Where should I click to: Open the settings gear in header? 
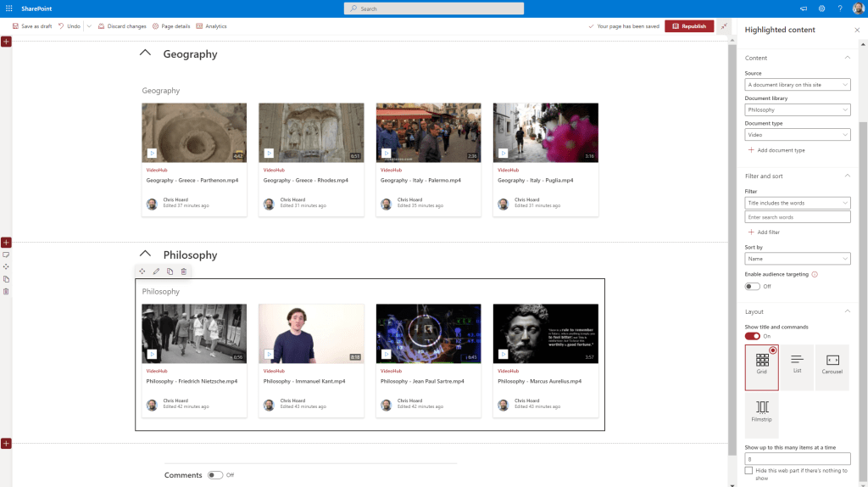point(821,8)
